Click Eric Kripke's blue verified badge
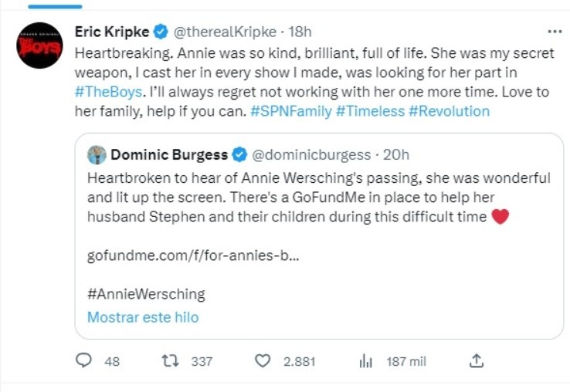 point(160,32)
